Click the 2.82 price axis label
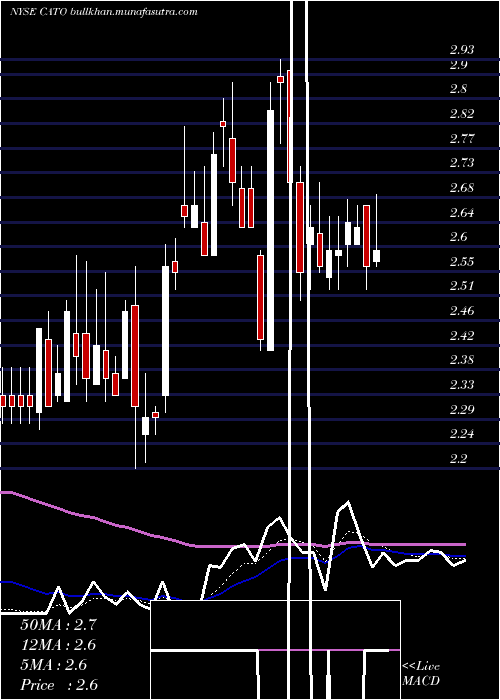The height and width of the screenshot is (700, 500). coord(462,114)
